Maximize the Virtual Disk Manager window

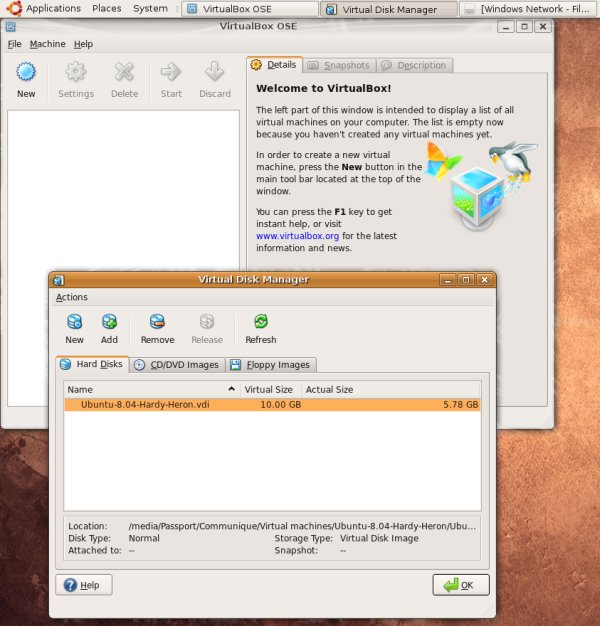point(466,280)
